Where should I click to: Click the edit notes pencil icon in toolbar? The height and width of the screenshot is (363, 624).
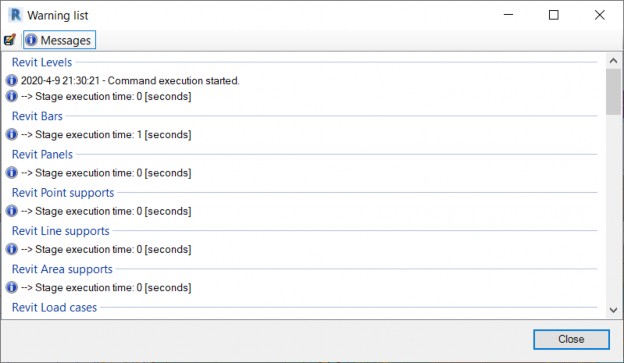pyautogui.click(x=10, y=40)
